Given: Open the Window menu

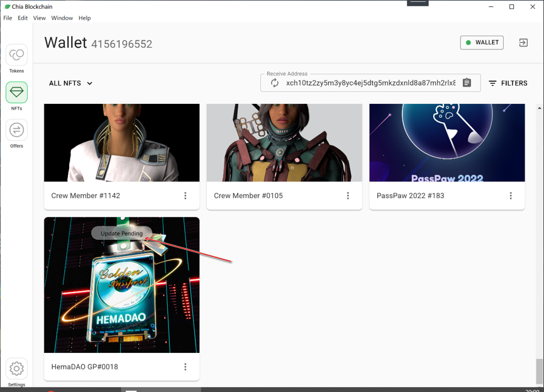Looking at the screenshot, I should tap(62, 18).
